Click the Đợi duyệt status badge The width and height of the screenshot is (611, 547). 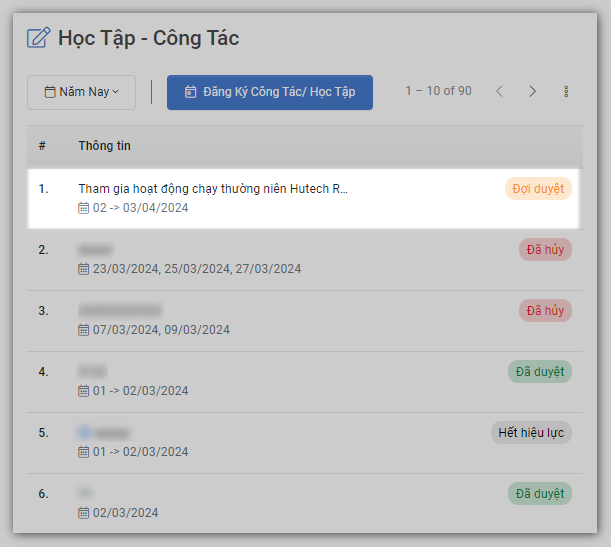pyautogui.click(x=538, y=188)
